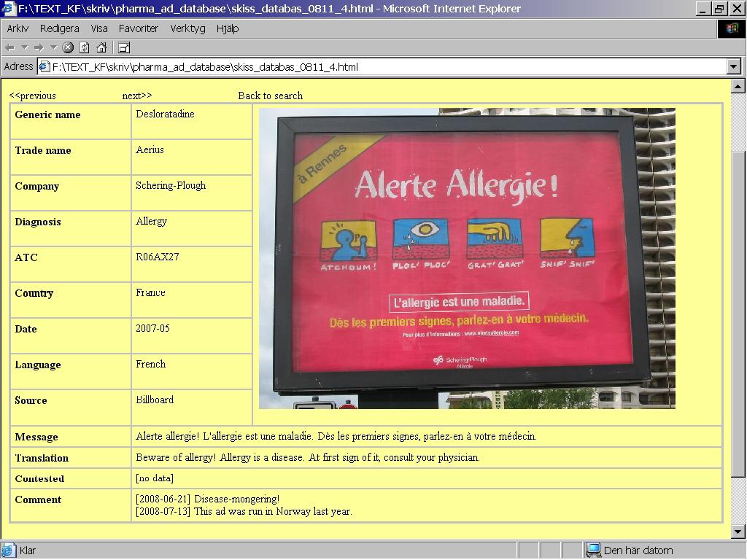
Task: Switch to fullscreen view via toolbar icon
Action: pos(124,47)
